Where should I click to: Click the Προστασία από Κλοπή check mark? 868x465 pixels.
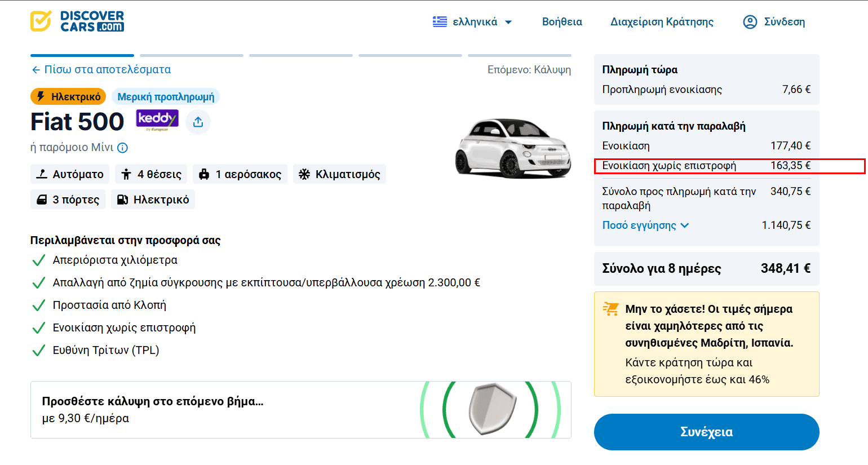point(38,305)
